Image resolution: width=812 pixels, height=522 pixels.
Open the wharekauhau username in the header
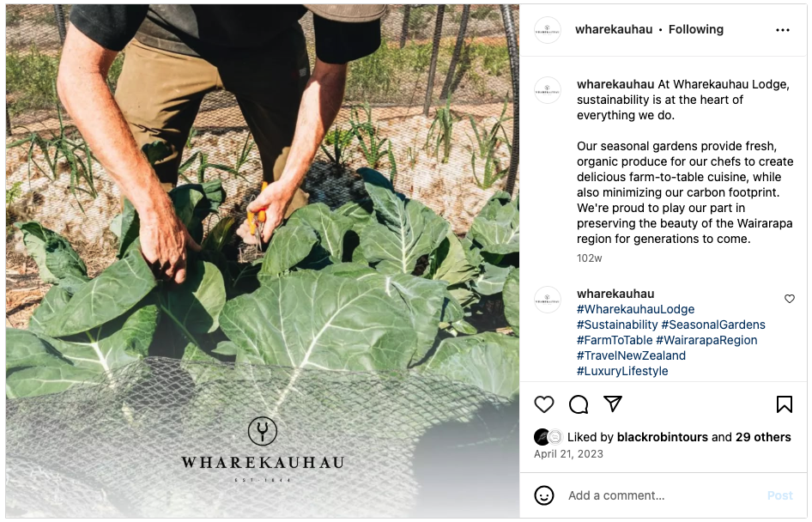[614, 29]
